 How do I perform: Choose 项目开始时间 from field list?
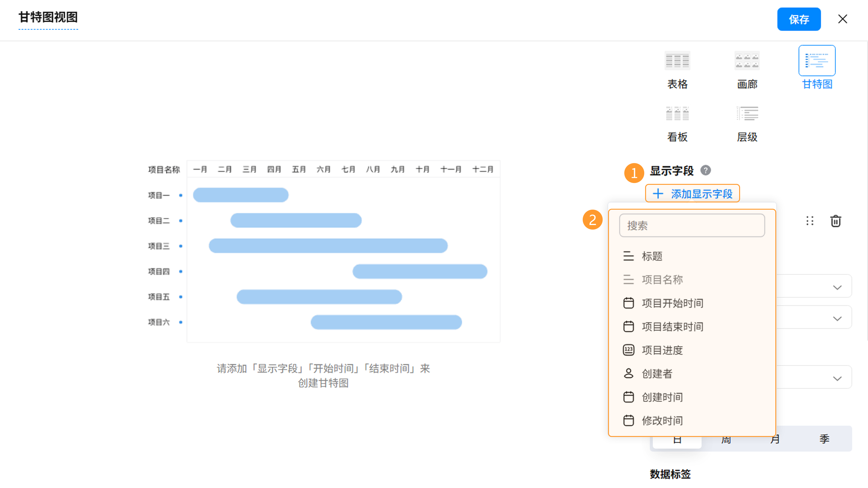click(x=672, y=303)
